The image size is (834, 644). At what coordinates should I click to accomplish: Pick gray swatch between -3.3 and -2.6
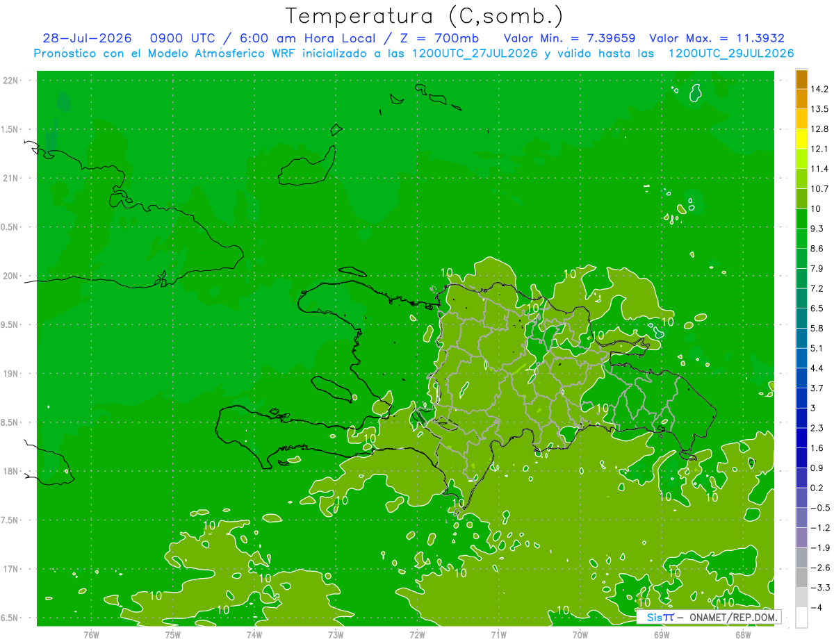click(x=801, y=577)
